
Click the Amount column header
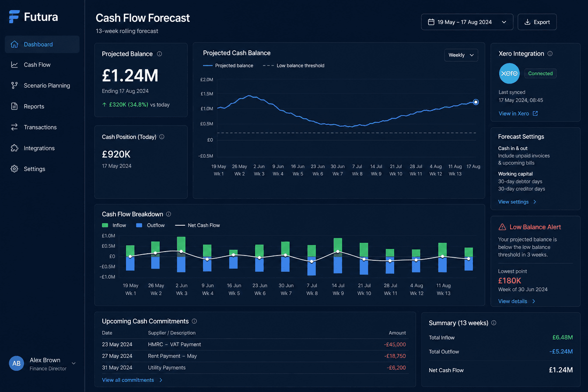pos(397,333)
